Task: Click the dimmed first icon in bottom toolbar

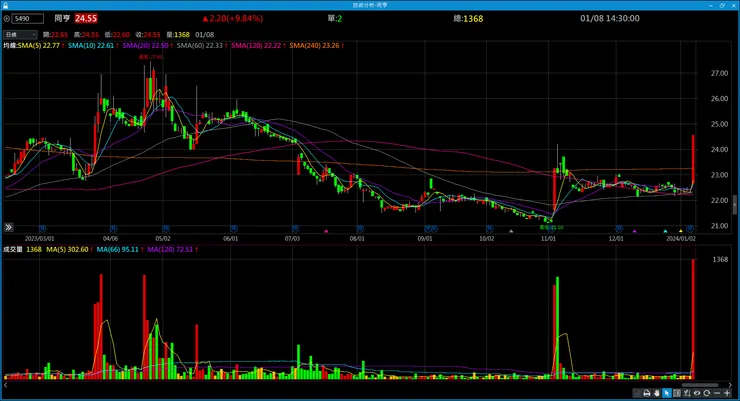Action: pyautogui.click(x=637, y=393)
